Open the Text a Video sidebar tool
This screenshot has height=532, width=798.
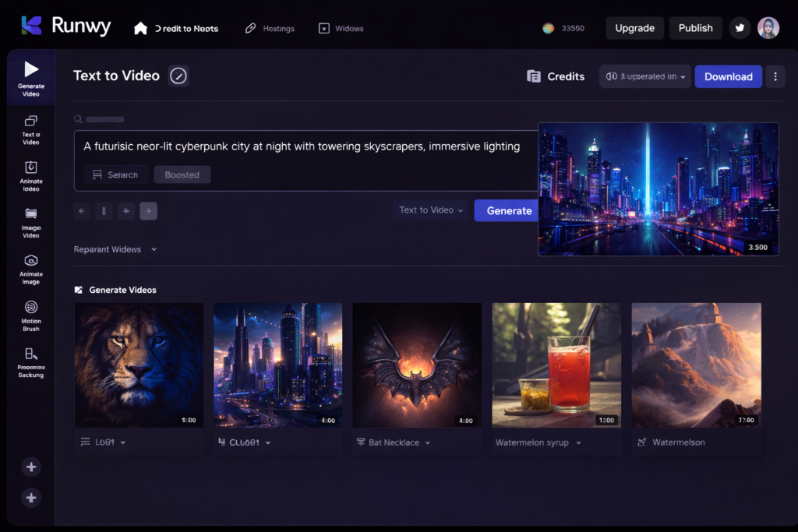pos(30,129)
